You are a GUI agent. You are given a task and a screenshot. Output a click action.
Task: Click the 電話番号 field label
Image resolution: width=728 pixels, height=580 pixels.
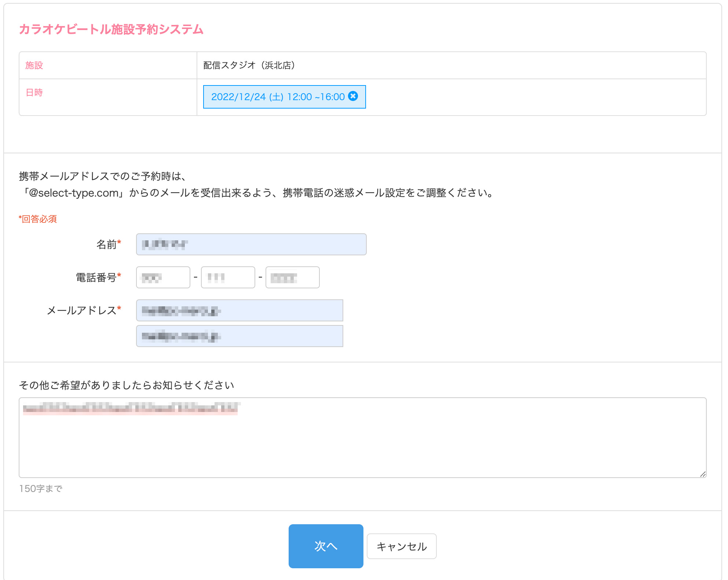(98, 277)
